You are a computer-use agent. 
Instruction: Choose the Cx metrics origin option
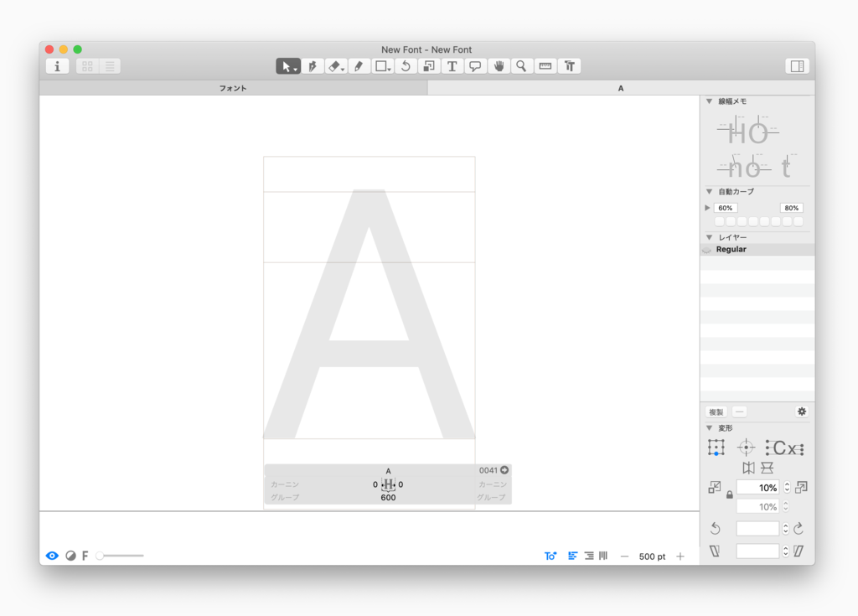coord(784,448)
